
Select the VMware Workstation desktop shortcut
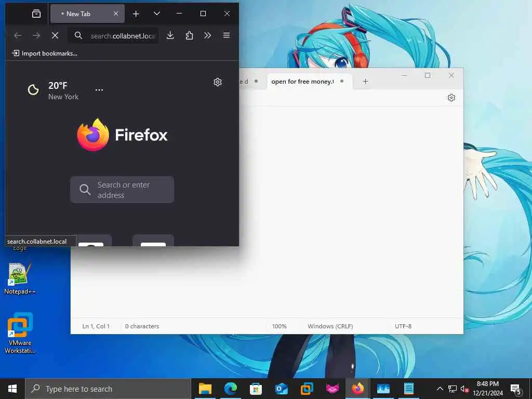coord(20,333)
